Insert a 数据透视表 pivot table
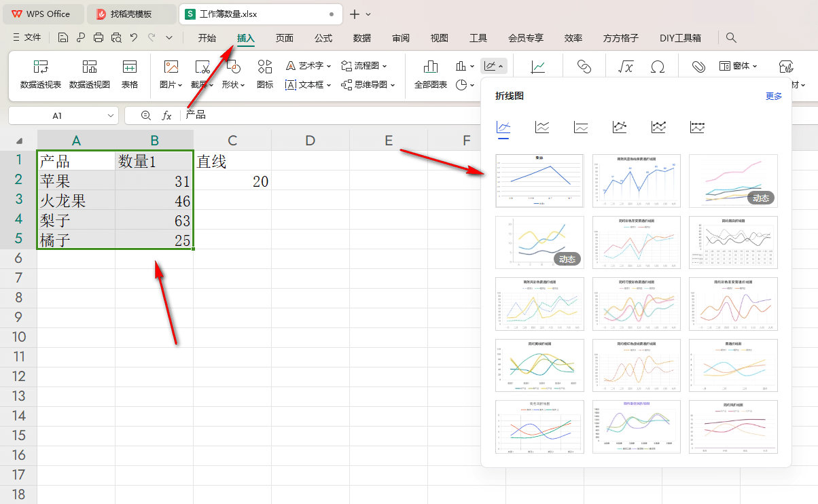 [x=41, y=75]
